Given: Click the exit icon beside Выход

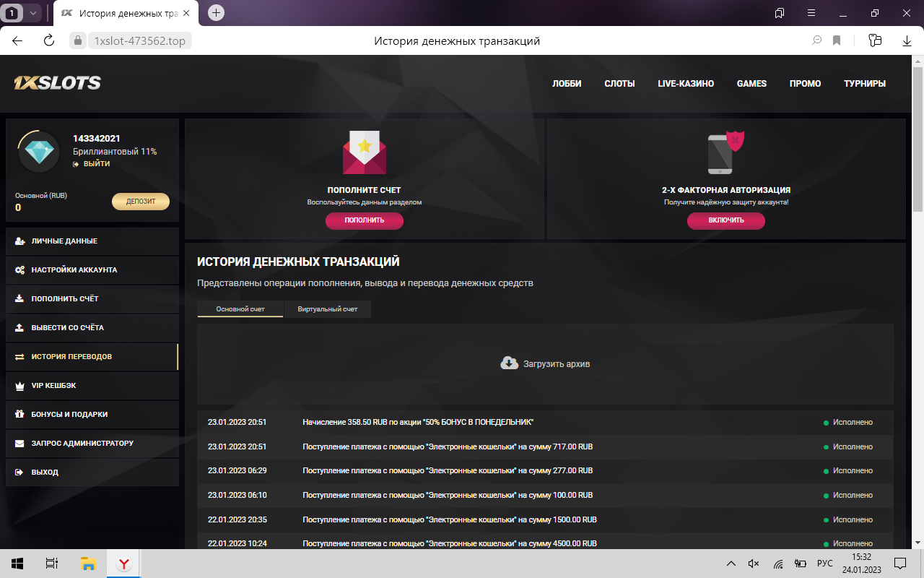Looking at the screenshot, I should click(x=19, y=473).
